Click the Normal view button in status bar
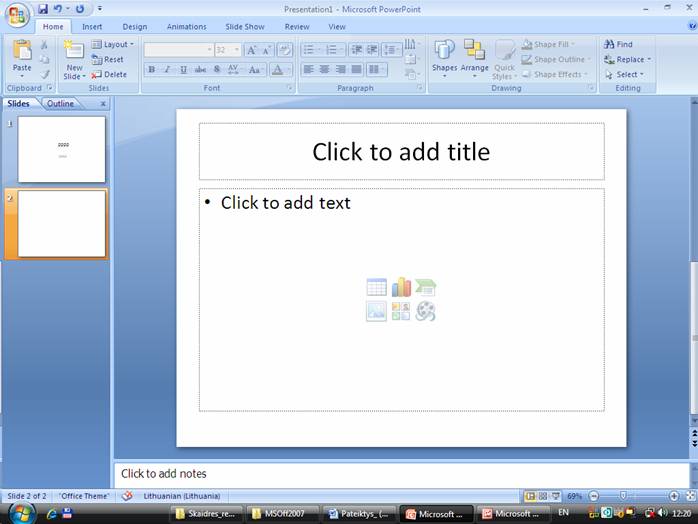The height and width of the screenshot is (524, 698). (530, 496)
